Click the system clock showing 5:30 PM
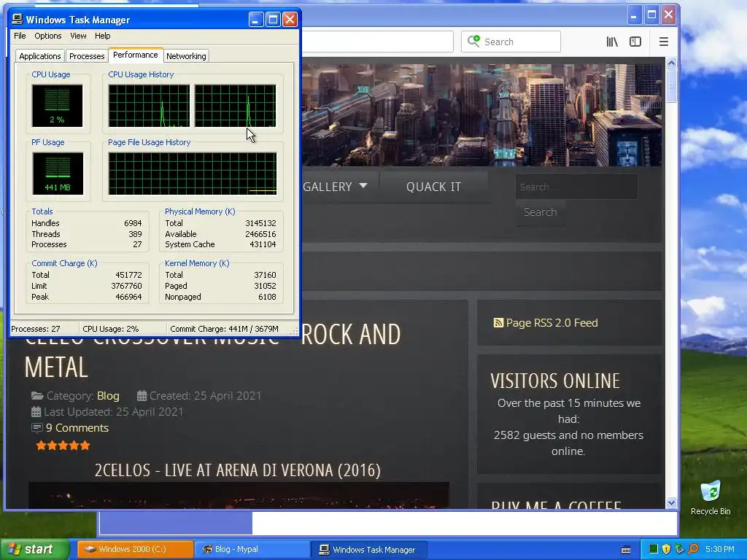 coord(719,549)
